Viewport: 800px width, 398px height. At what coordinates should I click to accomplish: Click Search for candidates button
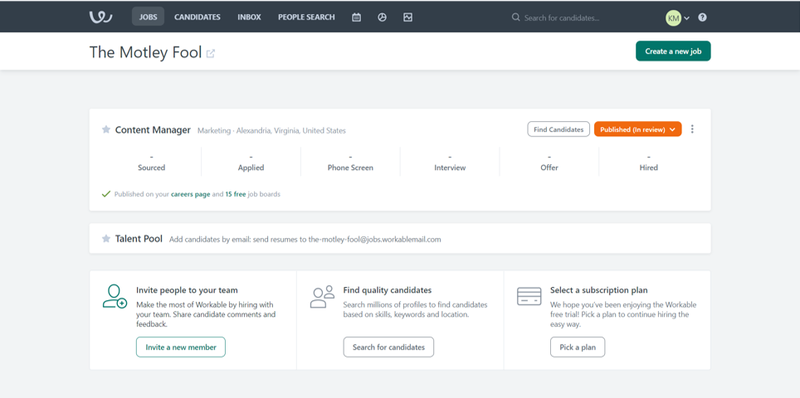click(x=388, y=347)
